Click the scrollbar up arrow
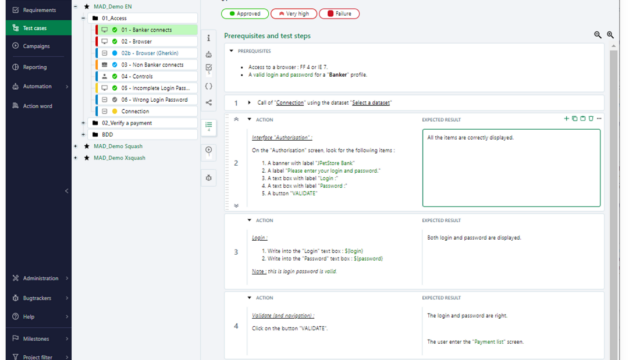The image size is (640, 360). tap(613, 47)
